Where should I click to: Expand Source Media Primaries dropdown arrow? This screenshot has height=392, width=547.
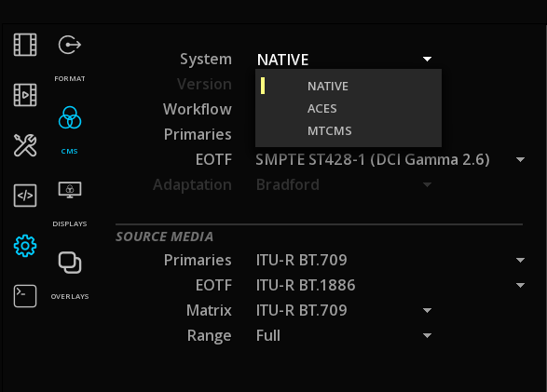pyautogui.click(x=520, y=260)
